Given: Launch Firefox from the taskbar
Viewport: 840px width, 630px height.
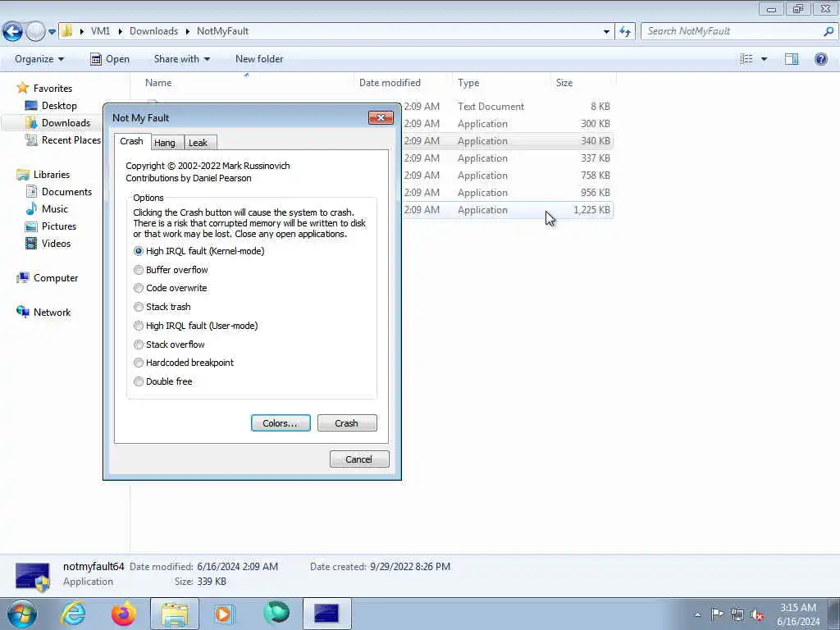Looking at the screenshot, I should pyautogui.click(x=123, y=614).
